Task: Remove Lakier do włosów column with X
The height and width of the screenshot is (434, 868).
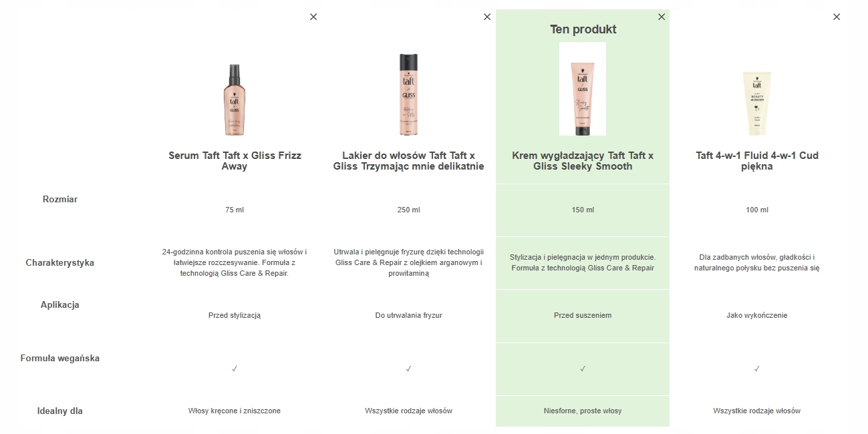Action: [487, 17]
